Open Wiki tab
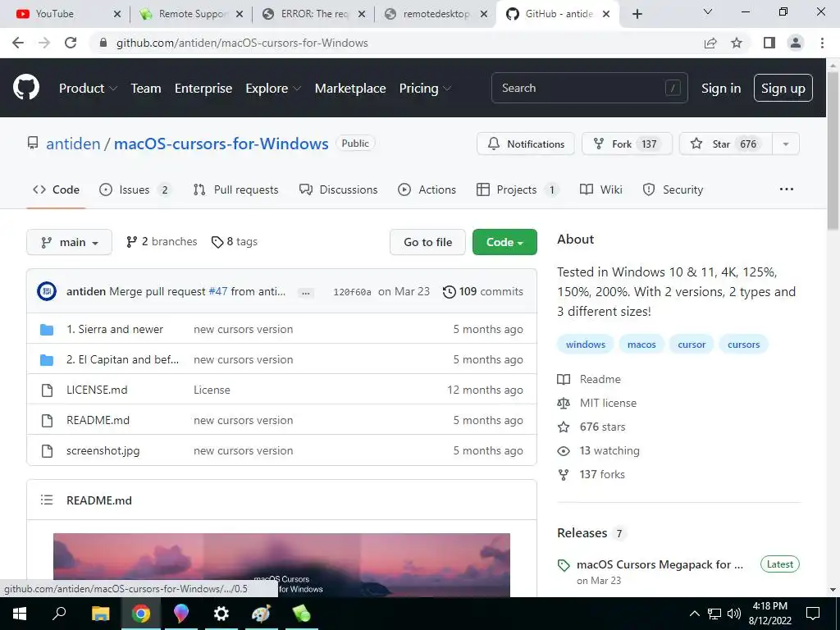Viewport: 840px width, 630px height. point(601,189)
